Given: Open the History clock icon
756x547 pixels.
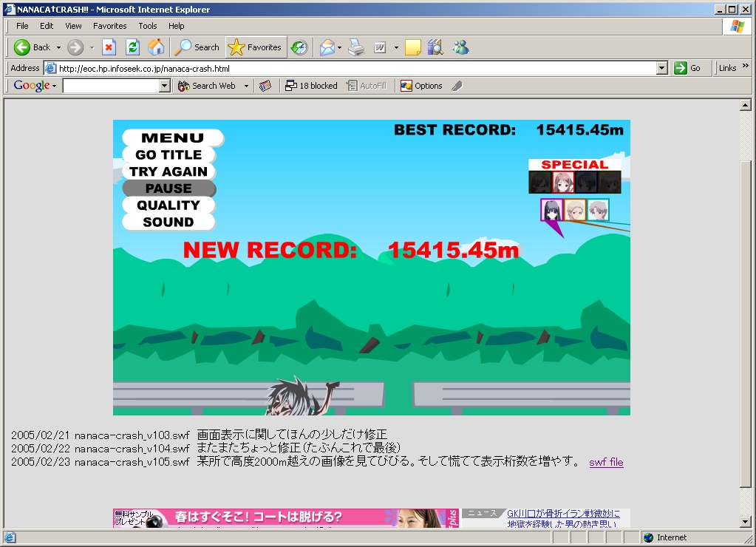Looking at the screenshot, I should [299, 47].
